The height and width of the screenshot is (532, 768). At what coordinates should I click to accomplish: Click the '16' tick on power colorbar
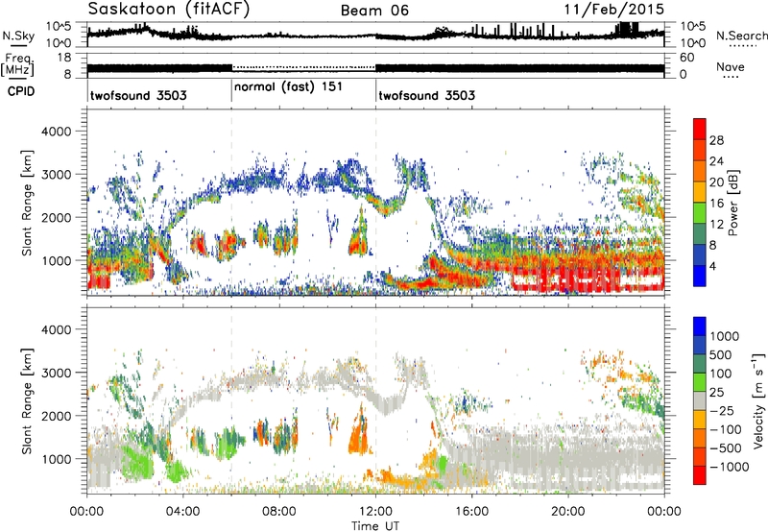tap(716, 204)
